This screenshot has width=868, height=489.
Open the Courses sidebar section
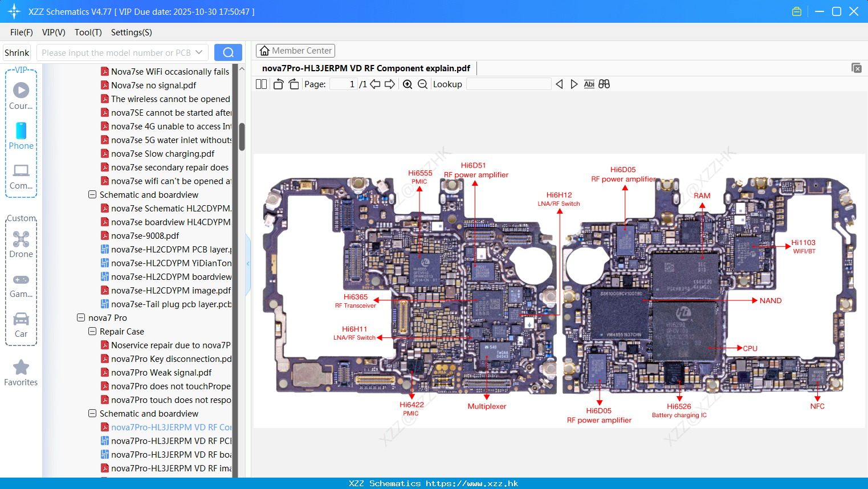point(21,96)
